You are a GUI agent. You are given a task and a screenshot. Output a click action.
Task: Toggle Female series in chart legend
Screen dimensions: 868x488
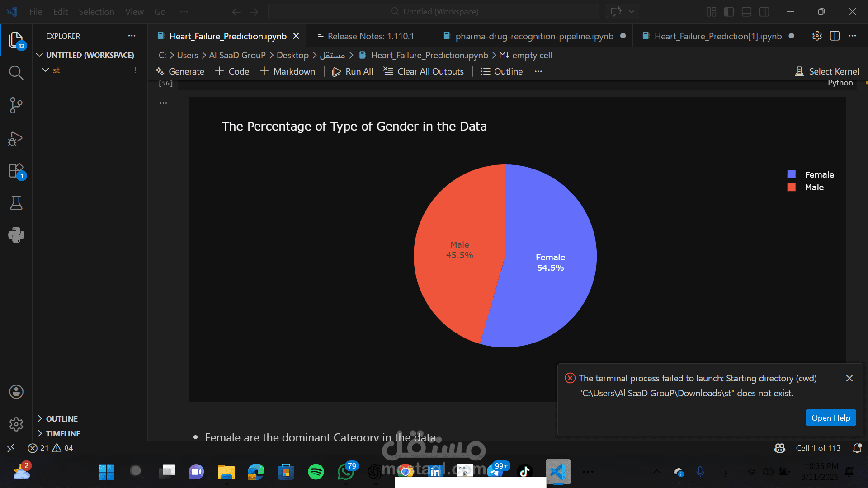819,174
